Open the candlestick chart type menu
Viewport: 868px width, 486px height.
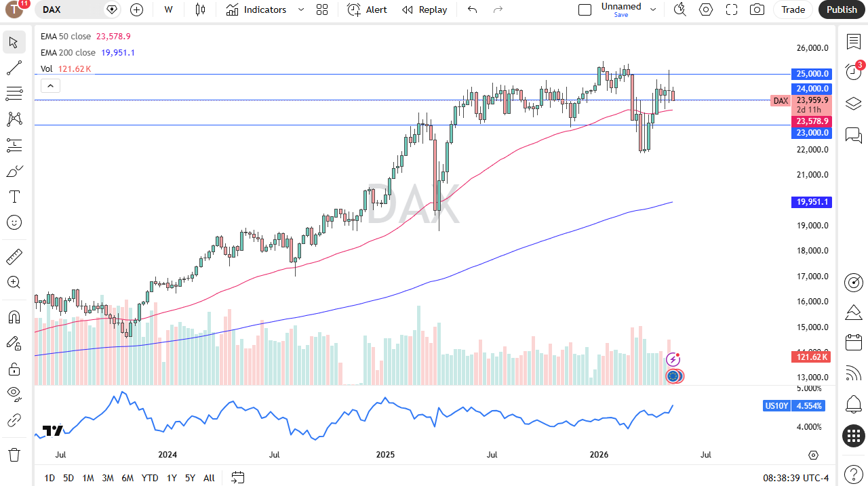[200, 9]
